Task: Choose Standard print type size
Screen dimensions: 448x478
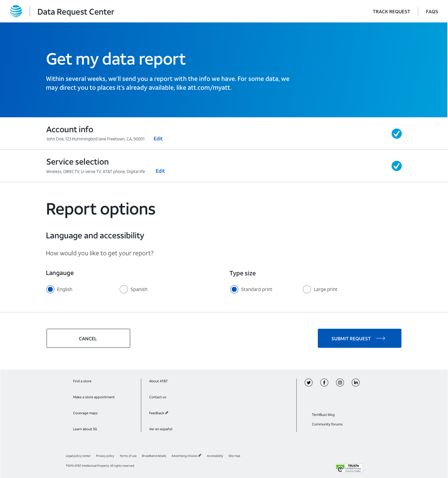Action: tap(234, 289)
